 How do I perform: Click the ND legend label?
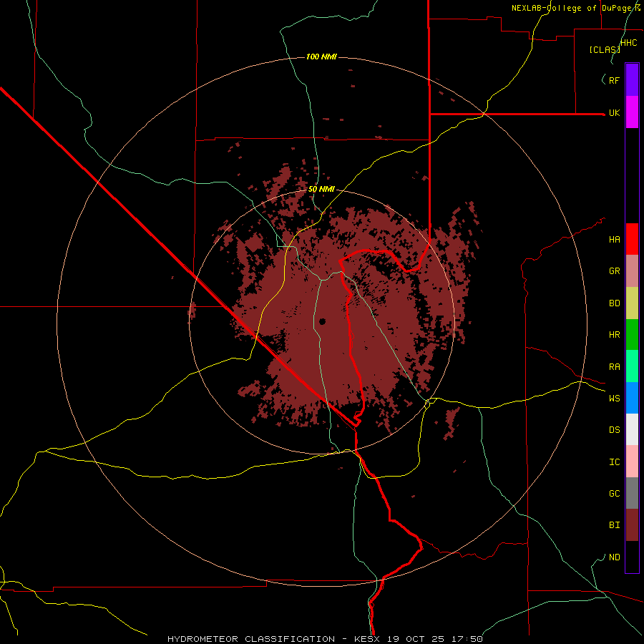click(x=614, y=557)
